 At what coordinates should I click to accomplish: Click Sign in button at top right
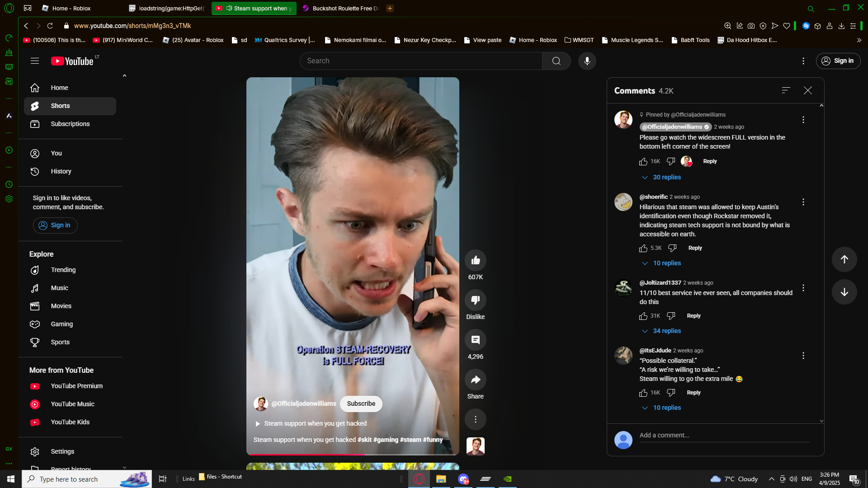838,61
